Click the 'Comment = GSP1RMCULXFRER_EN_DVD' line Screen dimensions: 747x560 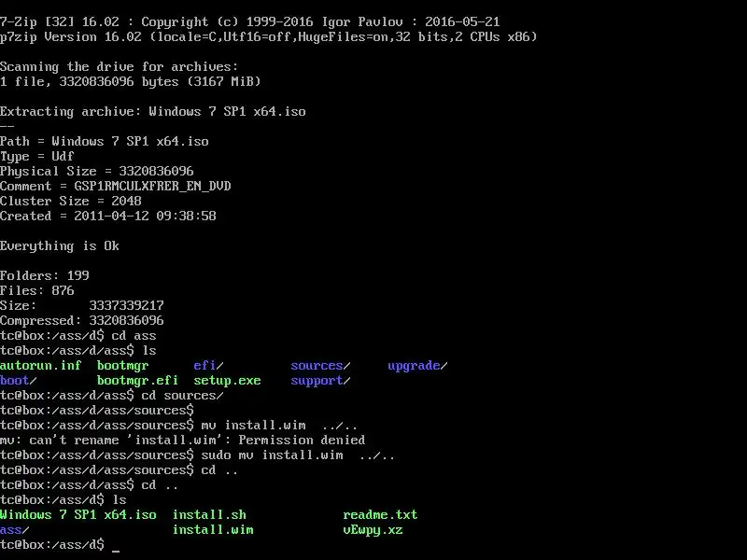tap(115, 186)
